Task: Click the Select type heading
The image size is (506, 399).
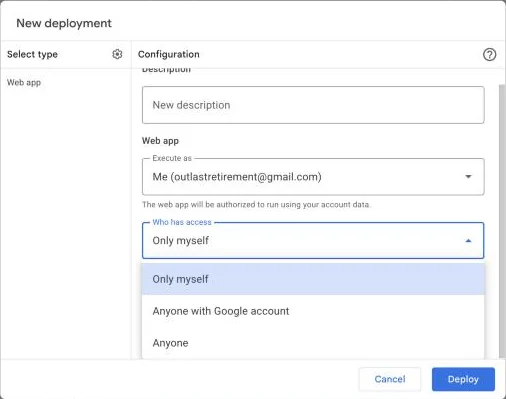Action: coord(32,54)
